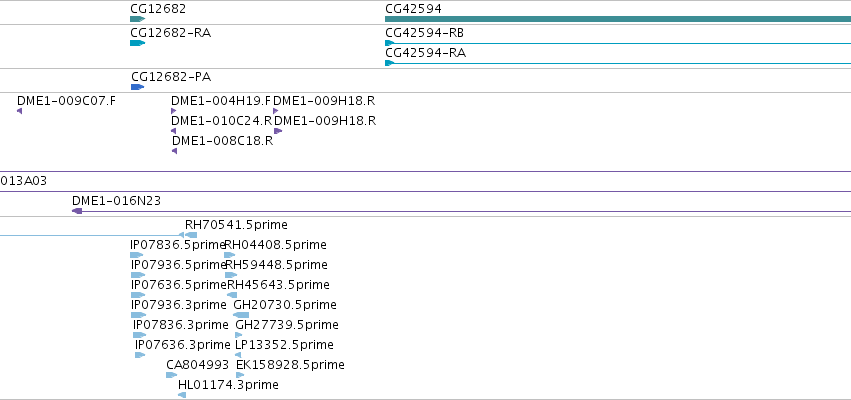Click the RH04408.5prime EST label
This screenshot has height=400, width=851.
click(x=276, y=245)
